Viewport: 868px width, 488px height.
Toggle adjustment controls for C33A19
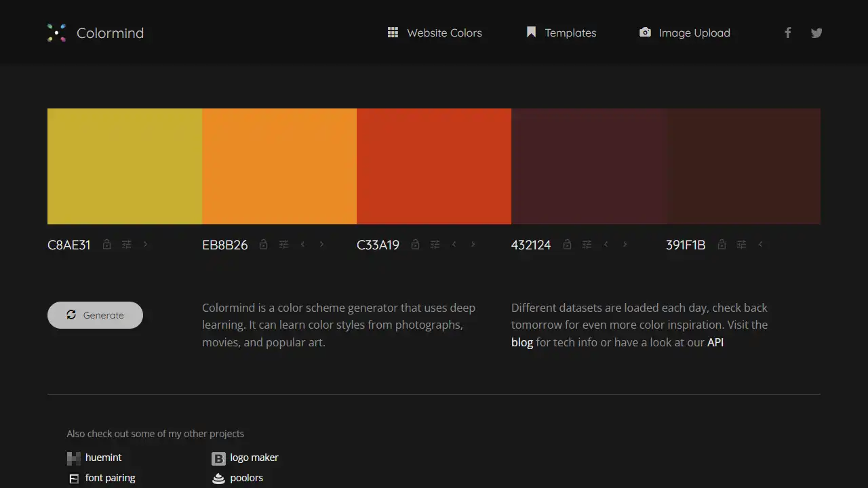(x=435, y=244)
